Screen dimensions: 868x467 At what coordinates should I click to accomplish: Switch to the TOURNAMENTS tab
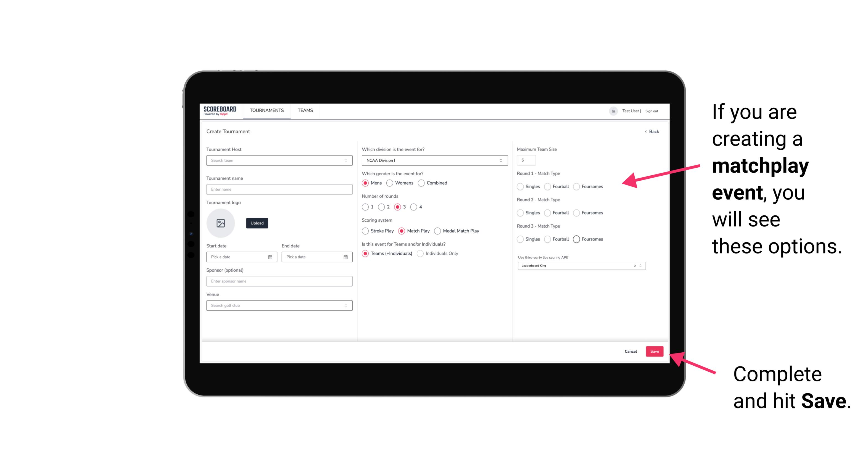click(x=266, y=110)
